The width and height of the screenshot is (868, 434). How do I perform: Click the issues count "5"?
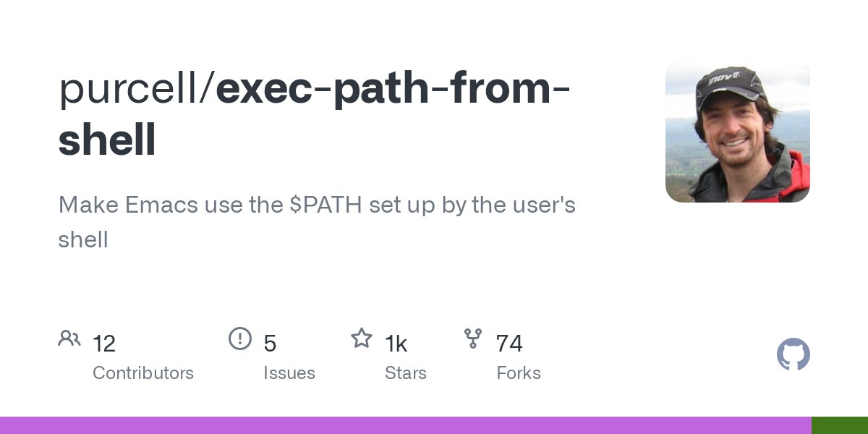(x=270, y=344)
